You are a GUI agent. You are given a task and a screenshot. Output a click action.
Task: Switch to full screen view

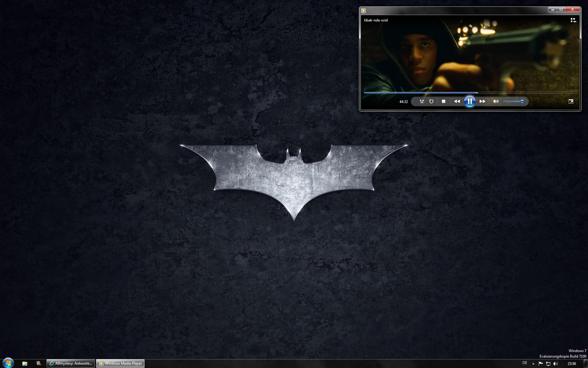pyautogui.click(x=571, y=102)
